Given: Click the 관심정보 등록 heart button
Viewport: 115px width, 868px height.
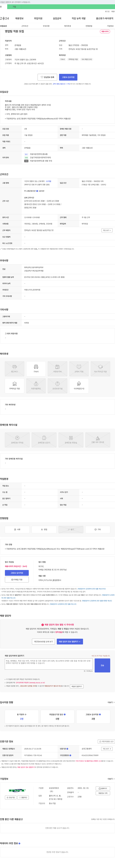Looking at the screenshot, I should (47, 77).
